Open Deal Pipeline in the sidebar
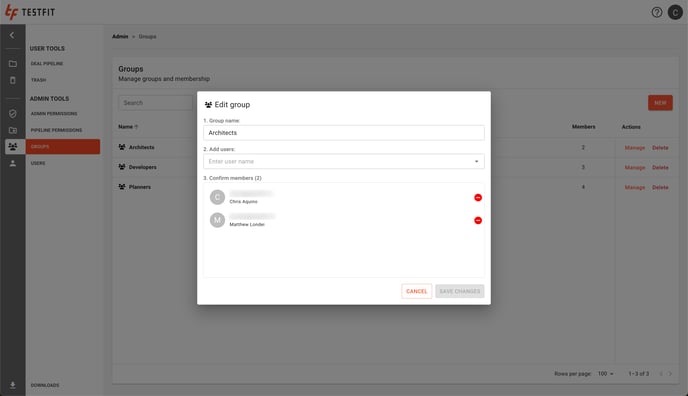 pos(47,64)
